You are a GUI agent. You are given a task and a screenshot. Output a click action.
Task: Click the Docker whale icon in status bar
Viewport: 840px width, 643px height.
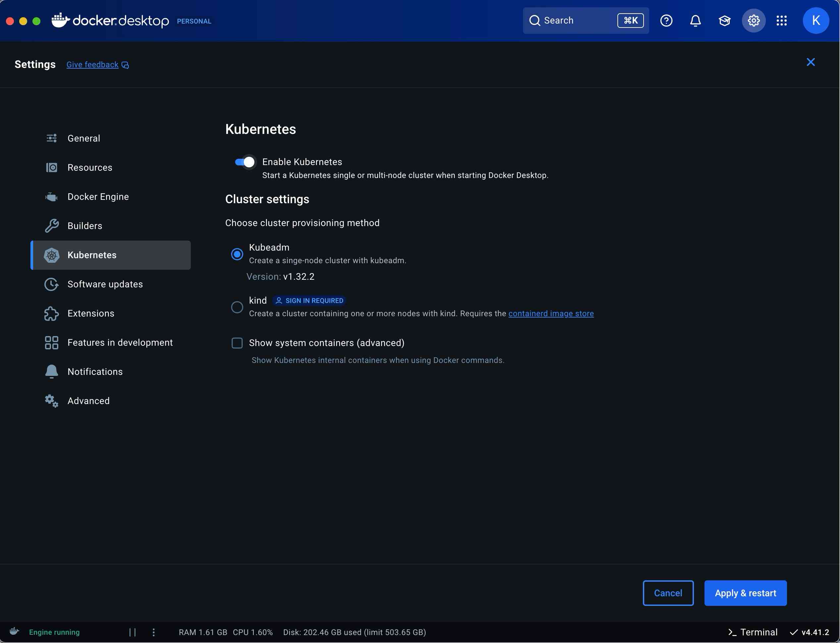pyautogui.click(x=15, y=631)
